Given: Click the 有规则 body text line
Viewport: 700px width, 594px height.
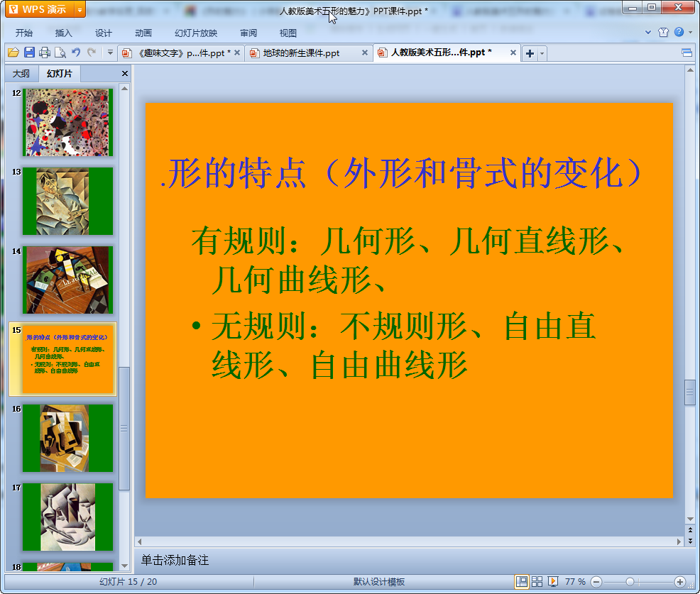Looking at the screenshot, I should click(407, 260).
